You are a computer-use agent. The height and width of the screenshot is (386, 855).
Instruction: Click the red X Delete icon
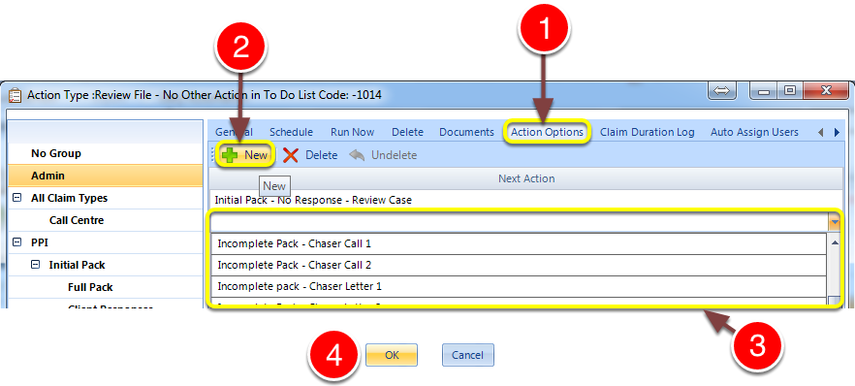(291, 155)
